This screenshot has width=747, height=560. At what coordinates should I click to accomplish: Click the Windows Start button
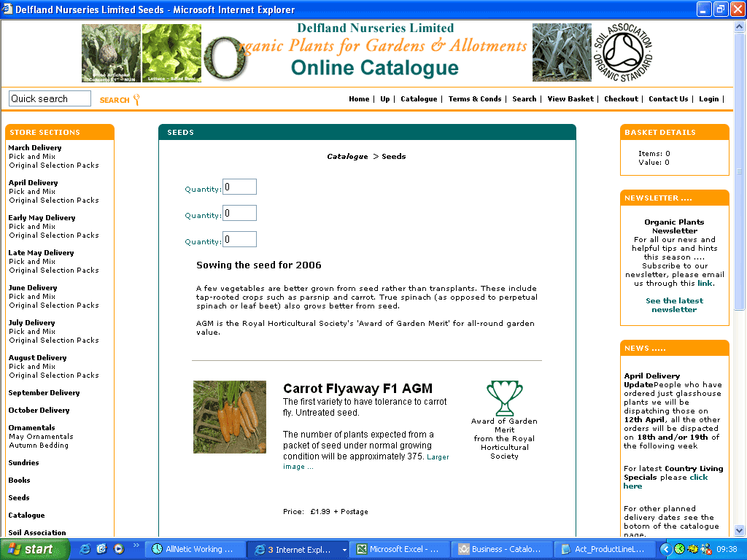coord(34,549)
